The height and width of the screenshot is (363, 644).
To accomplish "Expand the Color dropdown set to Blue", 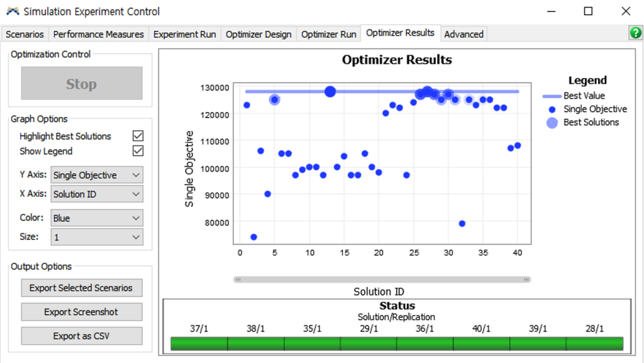I will [97, 218].
